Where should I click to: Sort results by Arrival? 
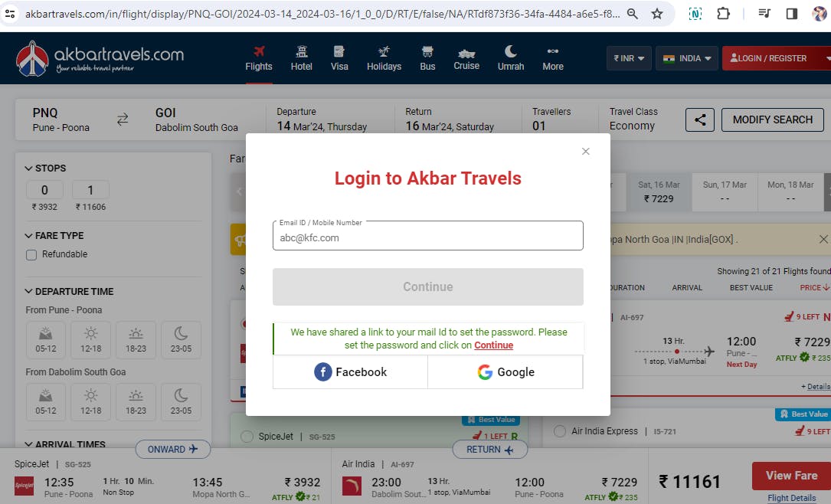coord(687,288)
